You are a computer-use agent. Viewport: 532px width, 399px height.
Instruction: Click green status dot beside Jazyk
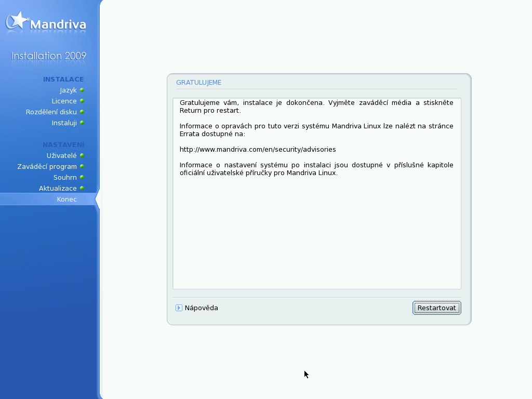coord(82,90)
